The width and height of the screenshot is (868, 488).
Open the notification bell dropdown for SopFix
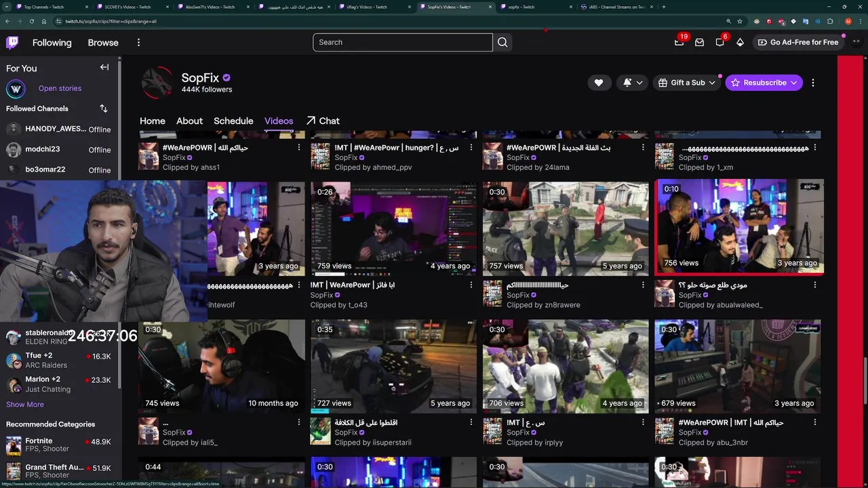[632, 83]
